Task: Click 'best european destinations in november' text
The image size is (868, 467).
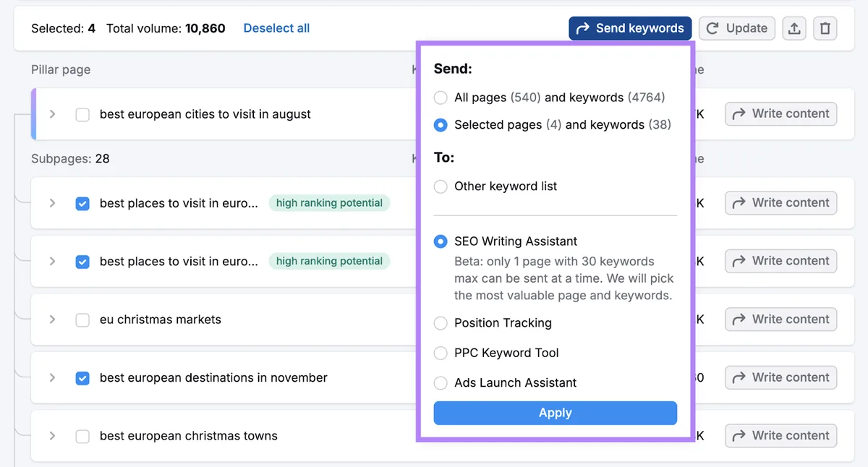Action: pyautogui.click(x=213, y=377)
